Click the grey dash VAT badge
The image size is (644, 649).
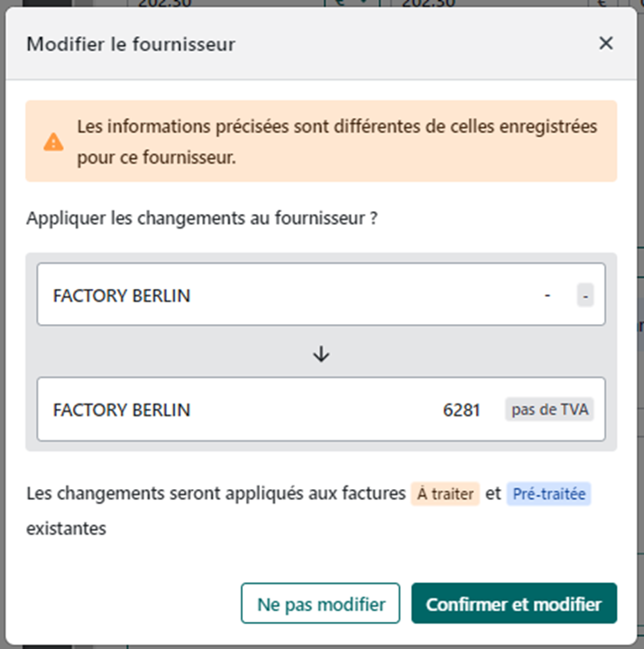tap(585, 295)
